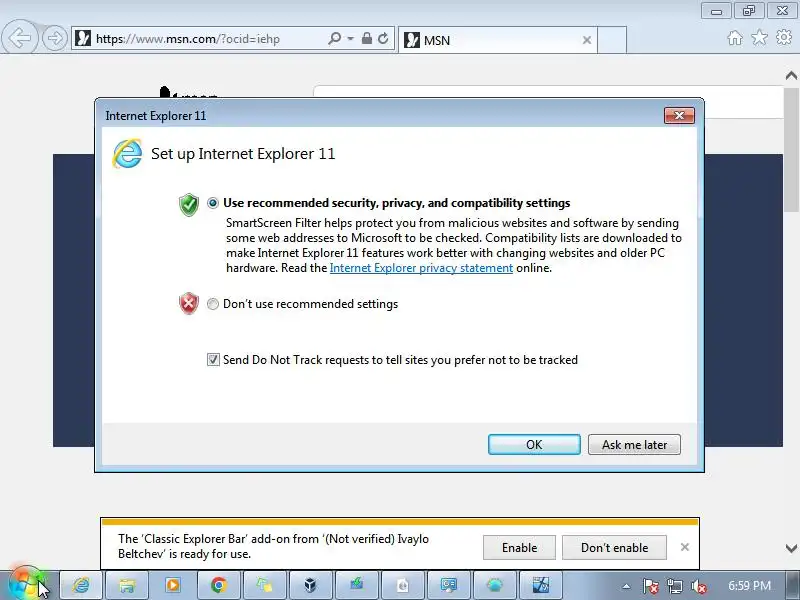
Task: Open Google Chrome from the taskbar
Action: tap(218, 585)
